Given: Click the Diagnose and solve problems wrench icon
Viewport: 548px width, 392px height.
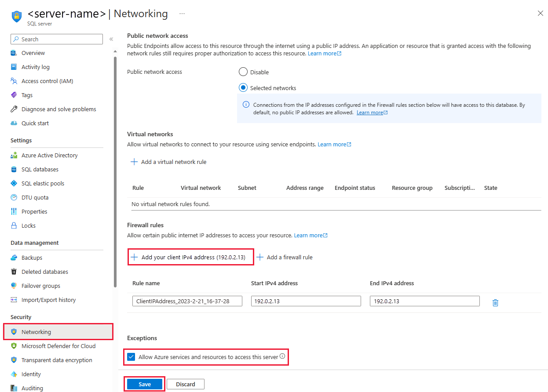Looking at the screenshot, I should [x=14, y=109].
